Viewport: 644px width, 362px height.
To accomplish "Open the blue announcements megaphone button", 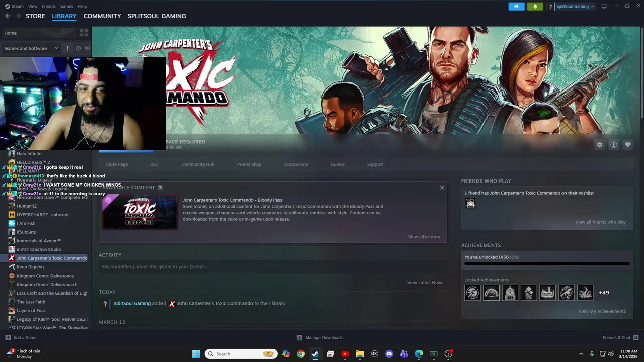I will click(516, 6).
